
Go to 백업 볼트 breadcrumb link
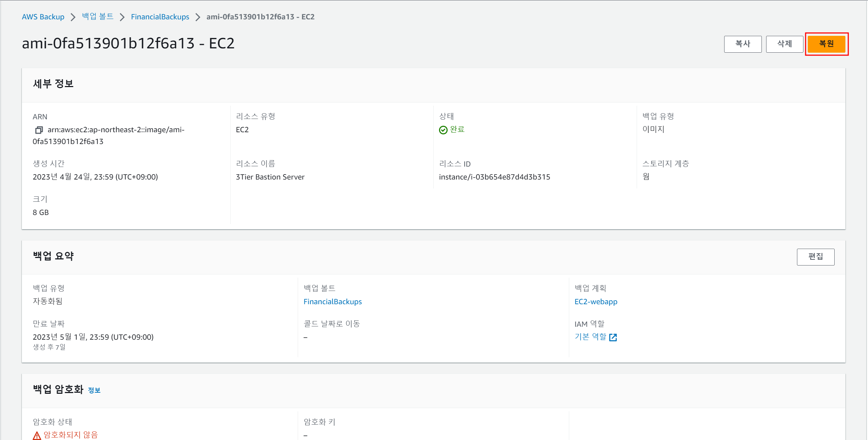pyautogui.click(x=98, y=17)
